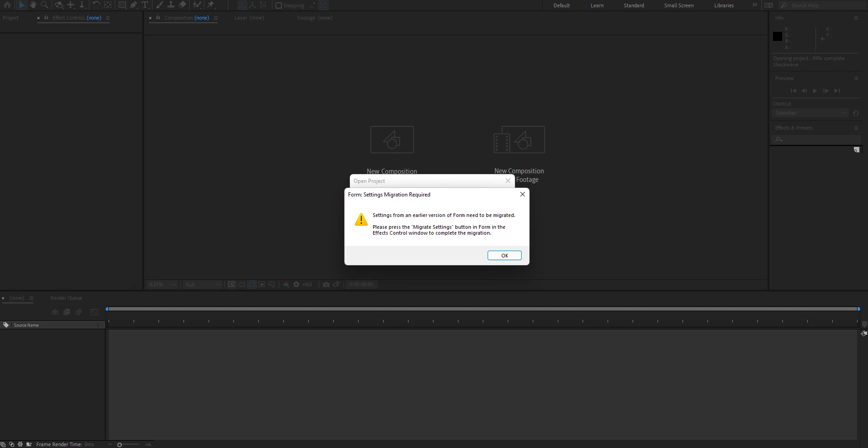Select the Horizontal Type tool
Image resolution: width=868 pixels, height=448 pixels.
pos(145,5)
